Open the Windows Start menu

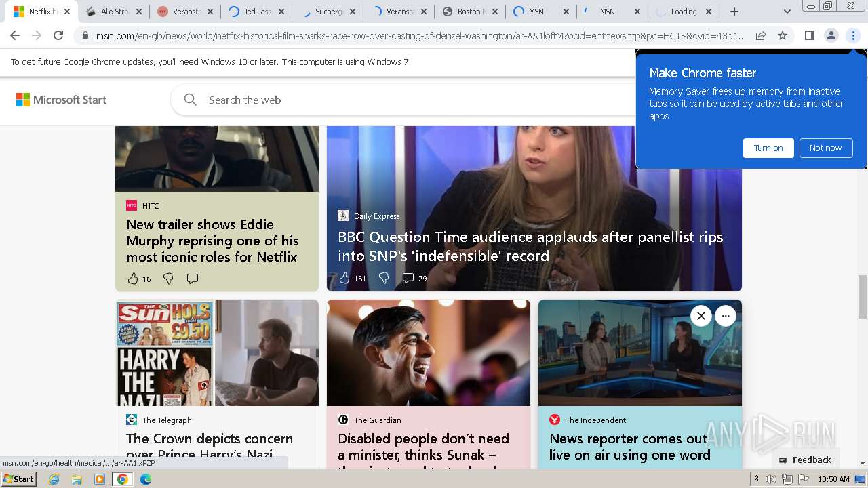click(x=19, y=479)
